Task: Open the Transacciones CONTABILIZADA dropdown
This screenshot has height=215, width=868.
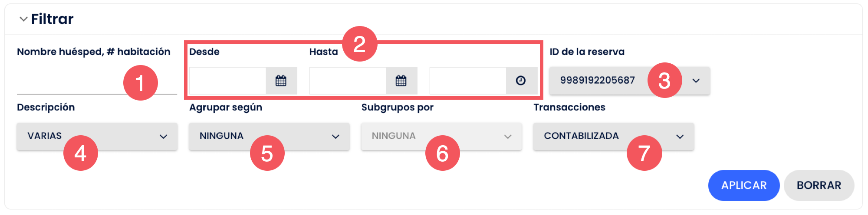Action: 614,137
